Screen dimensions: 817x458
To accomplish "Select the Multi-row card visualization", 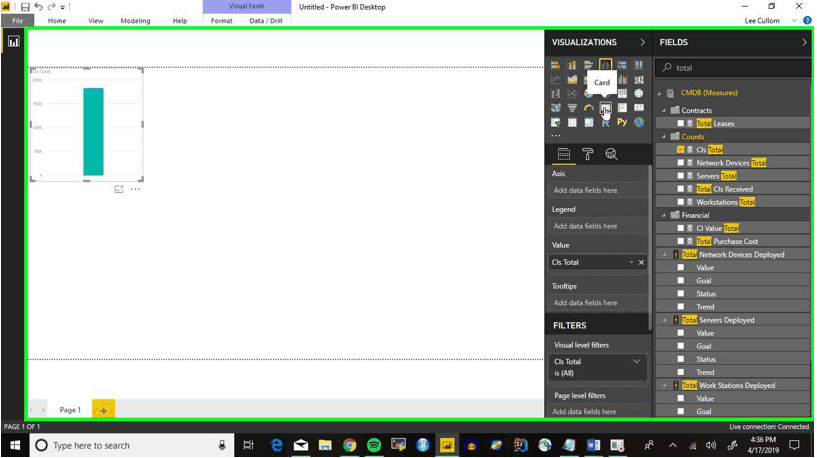I will [x=622, y=108].
